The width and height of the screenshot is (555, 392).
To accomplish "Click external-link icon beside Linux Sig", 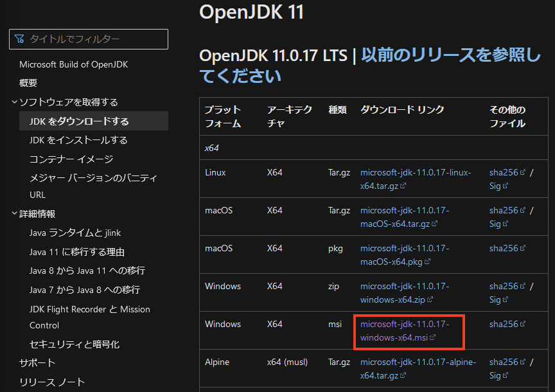I will [505, 186].
